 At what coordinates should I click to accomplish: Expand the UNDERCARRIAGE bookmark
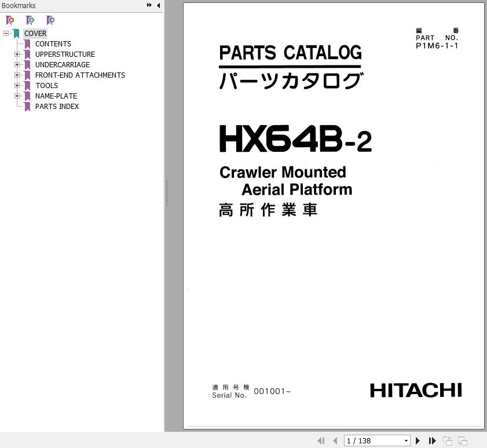click(17, 65)
